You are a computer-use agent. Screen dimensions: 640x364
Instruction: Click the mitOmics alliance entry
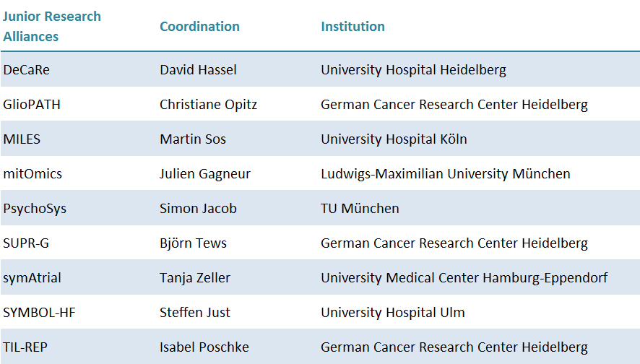pos(33,174)
